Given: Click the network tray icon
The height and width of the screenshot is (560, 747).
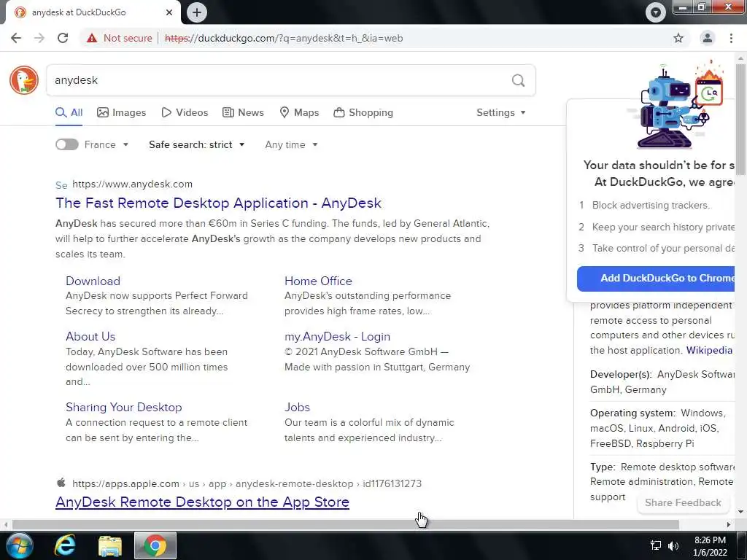Looking at the screenshot, I should 656,545.
